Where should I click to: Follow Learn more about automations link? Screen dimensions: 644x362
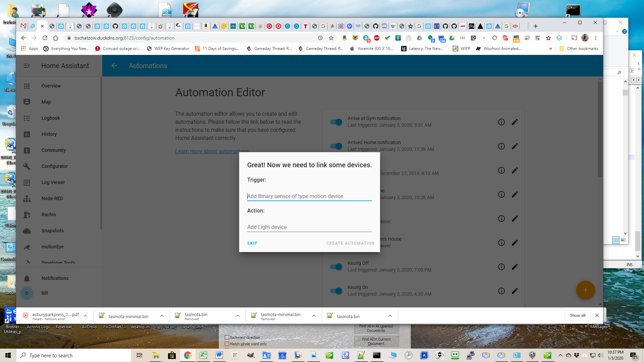[212, 152]
